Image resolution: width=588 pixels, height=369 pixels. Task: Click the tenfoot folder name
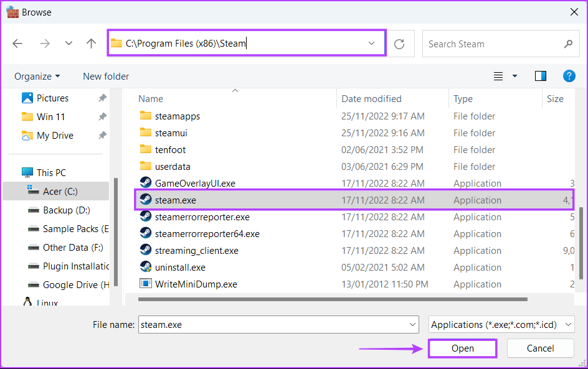pos(170,150)
